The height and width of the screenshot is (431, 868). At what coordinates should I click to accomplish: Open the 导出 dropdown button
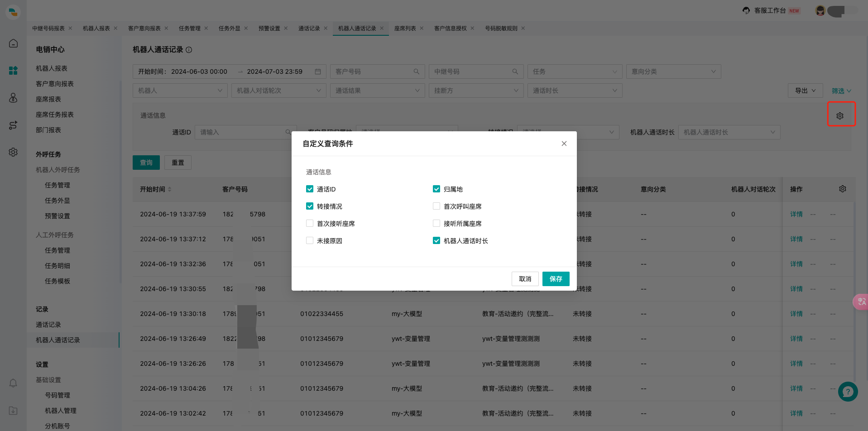click(x=806, y=91)
